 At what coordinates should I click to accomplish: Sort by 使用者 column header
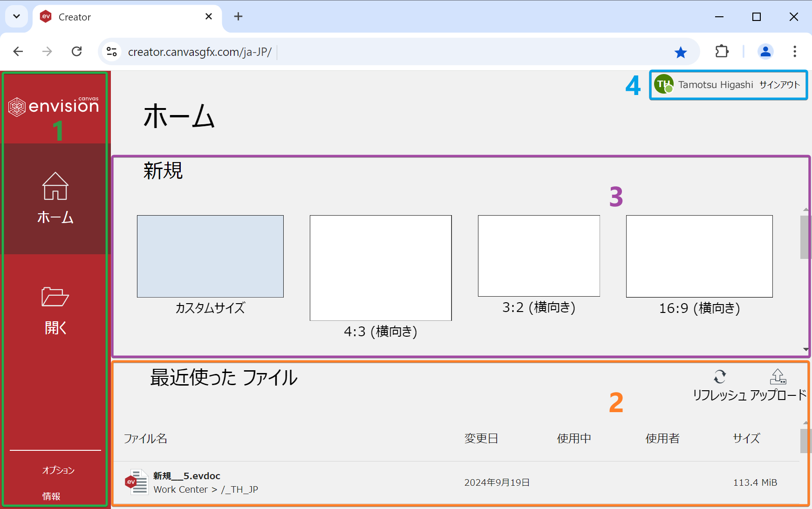point(662,439)
